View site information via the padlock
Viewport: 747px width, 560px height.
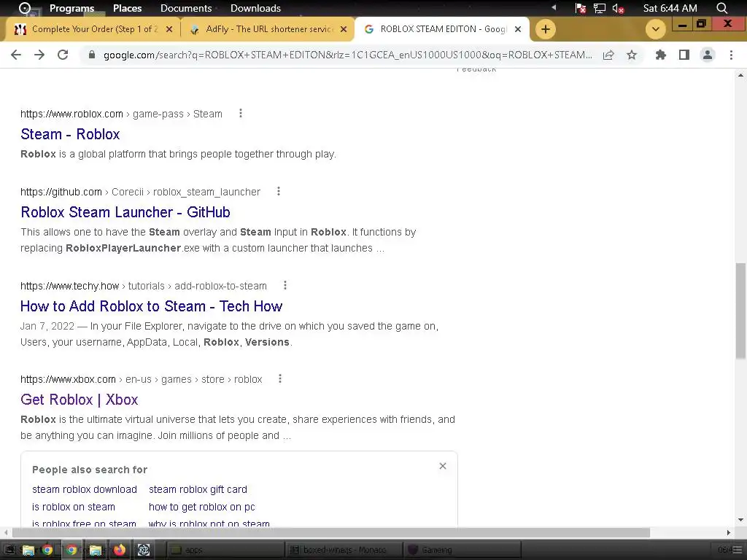pyautogui.click(x=92, y=55)
